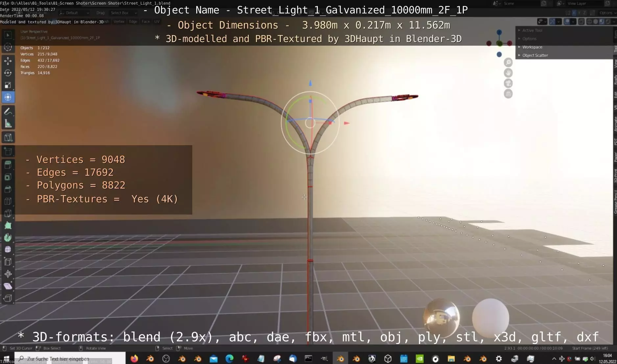Click the zoom magnifier navigation gizmo
Screen dimensions: 617x364
(508, 62)
